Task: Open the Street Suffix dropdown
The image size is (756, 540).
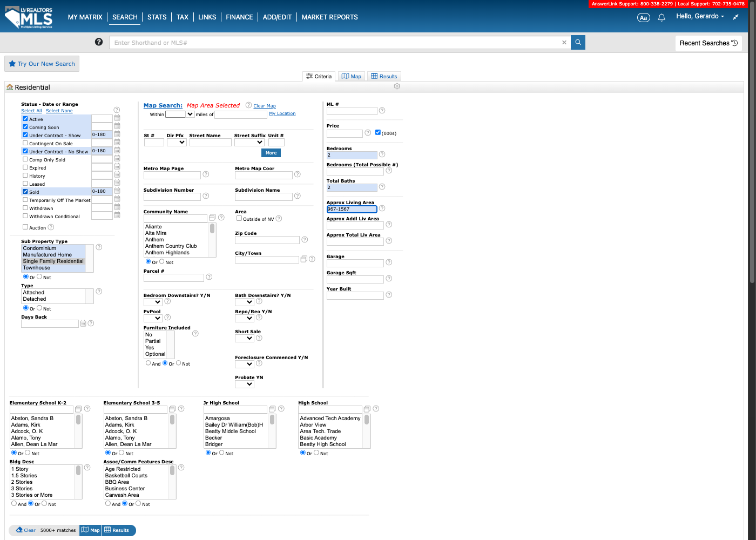Action: click(249, 142)
